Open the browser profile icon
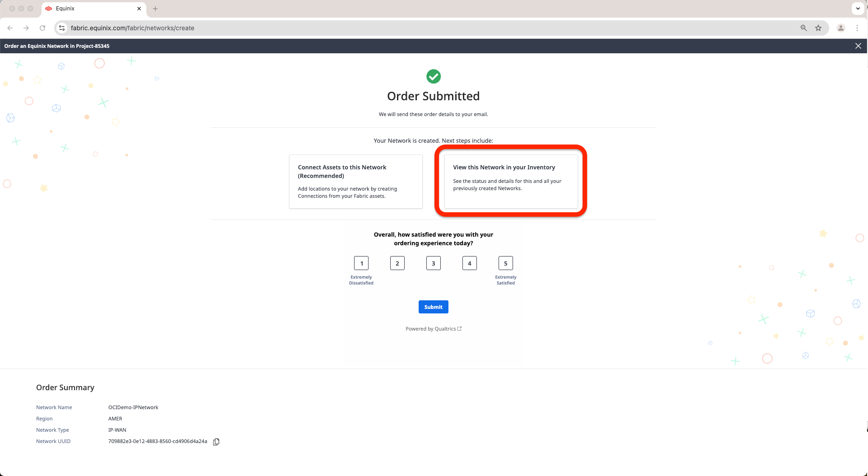The width and height of the screenshot is (868, 476). click(x=841, y=28)
